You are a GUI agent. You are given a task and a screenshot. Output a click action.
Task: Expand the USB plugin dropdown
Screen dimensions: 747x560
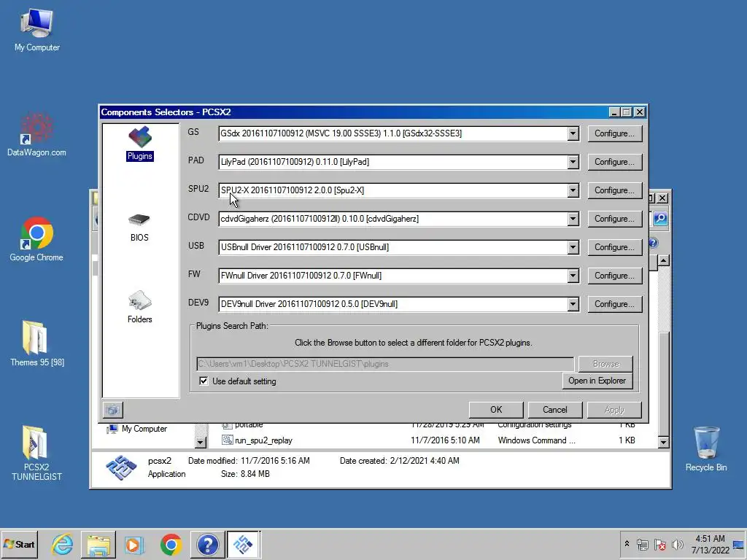click(x=573, y=247)
